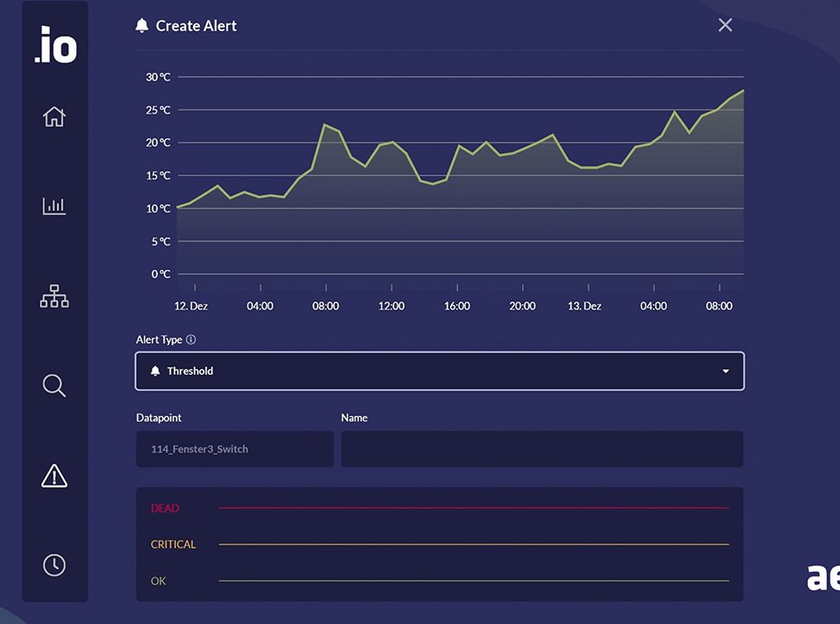Click the 13. Dez date label on chart
Viewport: 840px width, 624px height.
coord(585,306)
